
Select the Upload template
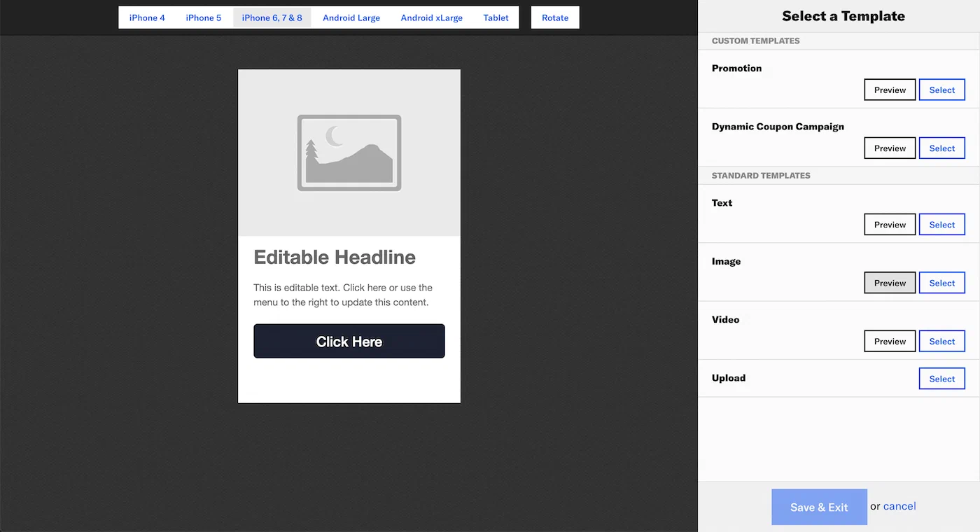click(x=941, y=378)
